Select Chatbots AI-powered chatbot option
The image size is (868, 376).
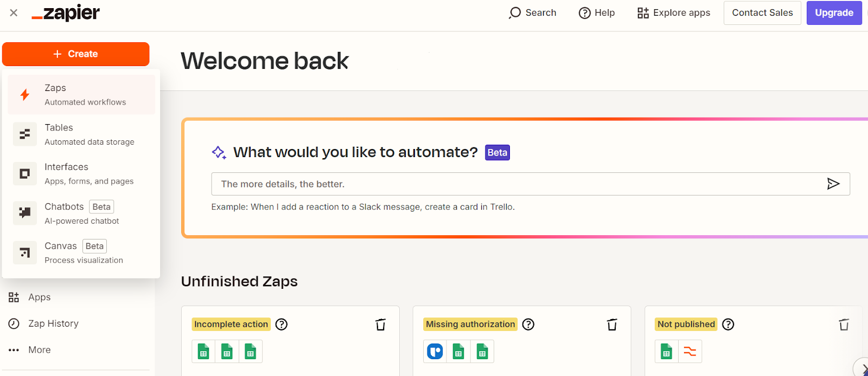tap(81, 213)
